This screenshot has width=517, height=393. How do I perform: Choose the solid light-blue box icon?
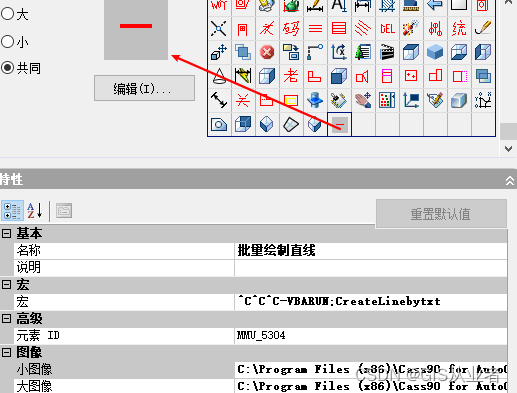pyautogui.click(x=435, y=52)
